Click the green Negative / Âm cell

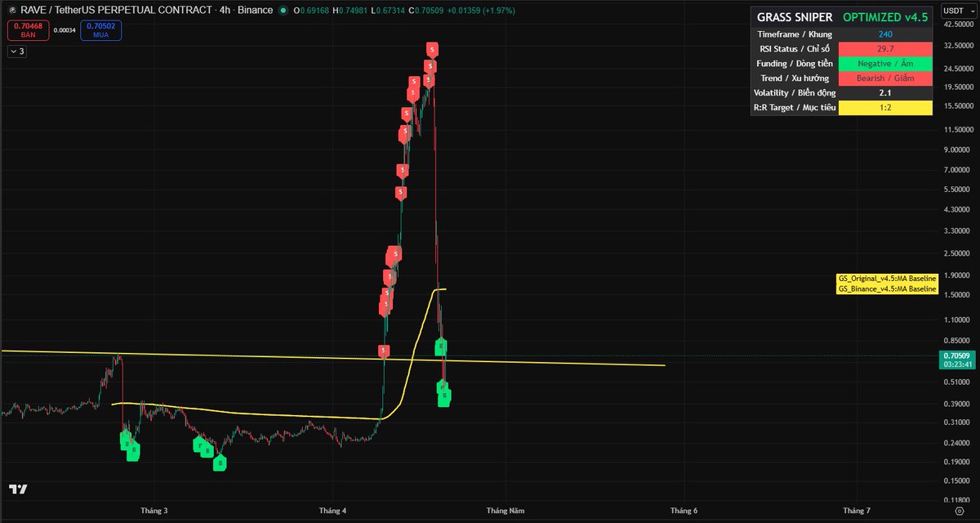click(885, 64)
